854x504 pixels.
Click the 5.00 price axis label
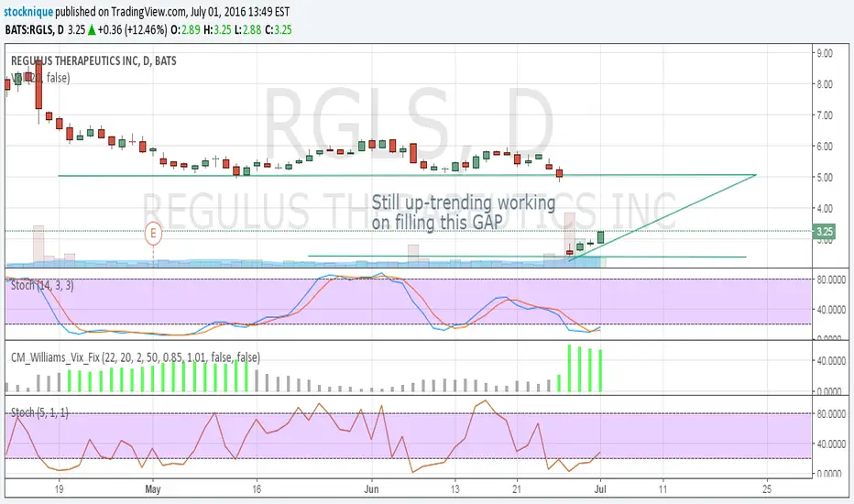[x=825, y=178]
